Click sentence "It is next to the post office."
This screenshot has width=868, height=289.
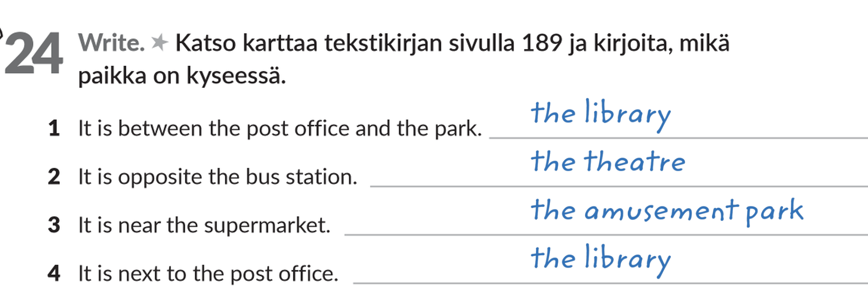tap(208, 273)
